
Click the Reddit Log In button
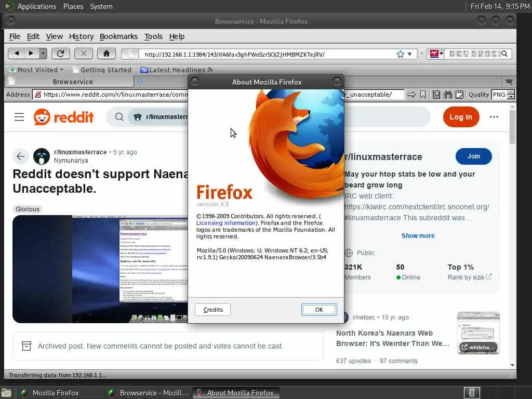pyautogui.click(x=461, y=117)
